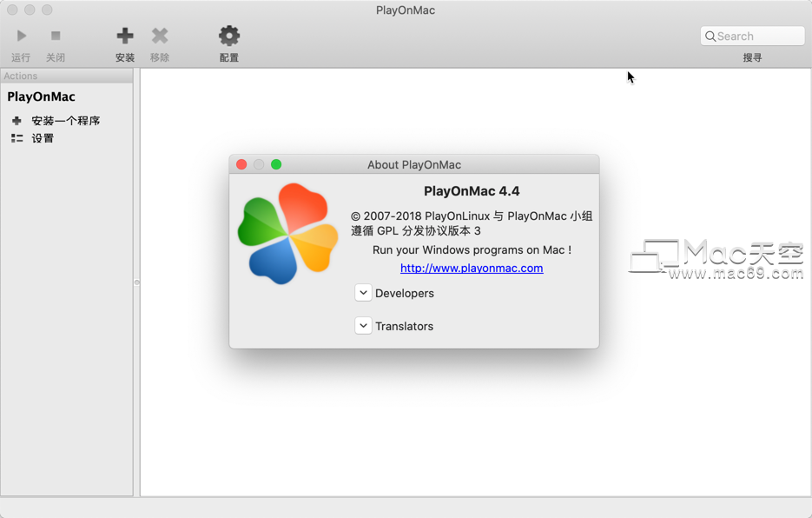Viewport: 812px width, 518px height.
Task: Click the Close (关闭) stop icon
Action: click(56, 36)
